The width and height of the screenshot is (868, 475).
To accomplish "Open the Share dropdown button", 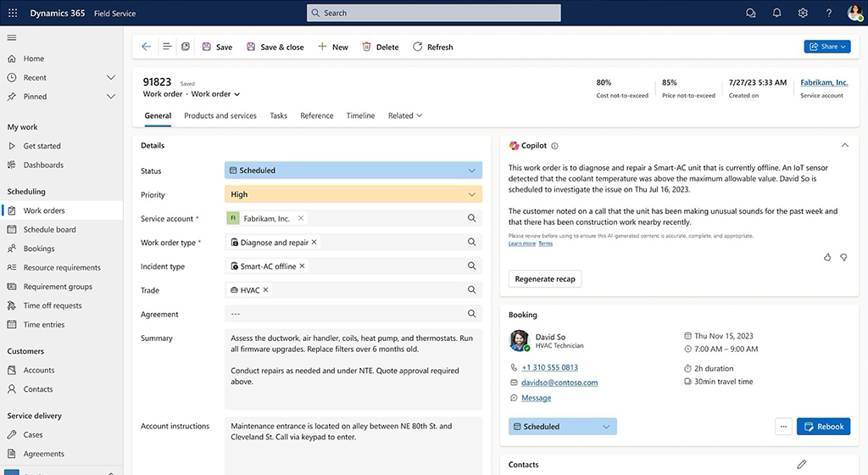I will [x=827, y=47].
